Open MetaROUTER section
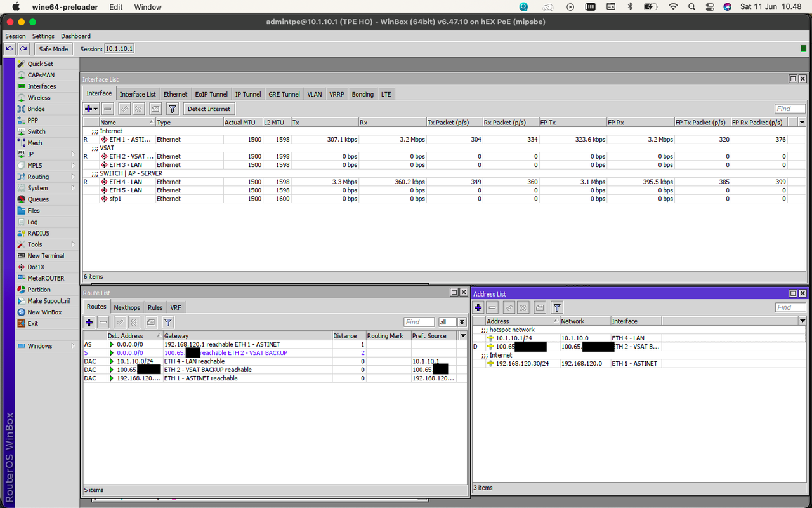This screenshot has width=812, height=508. (x=46, y=278)
